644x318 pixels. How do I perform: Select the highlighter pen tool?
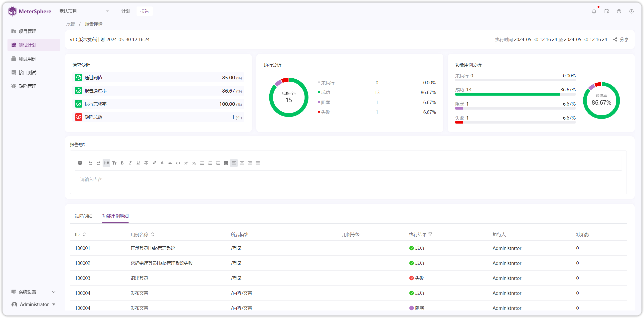154,163
